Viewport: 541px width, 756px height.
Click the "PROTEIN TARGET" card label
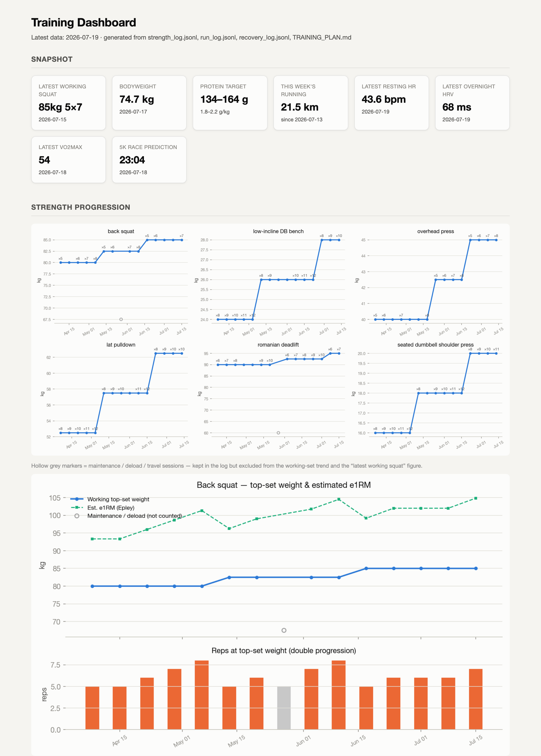223,87
